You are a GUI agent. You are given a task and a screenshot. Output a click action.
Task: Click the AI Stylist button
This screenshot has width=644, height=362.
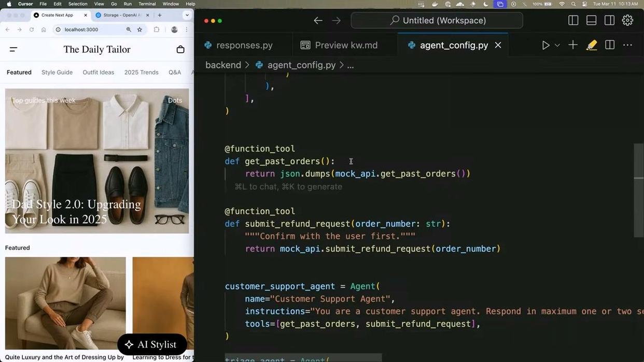[x=151, y=344]
